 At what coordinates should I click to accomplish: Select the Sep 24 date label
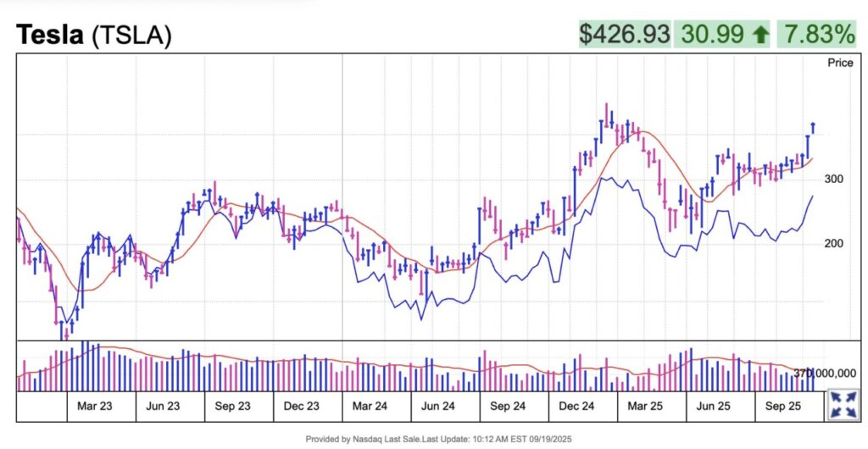pyautogui.click(x=507, y=406)
